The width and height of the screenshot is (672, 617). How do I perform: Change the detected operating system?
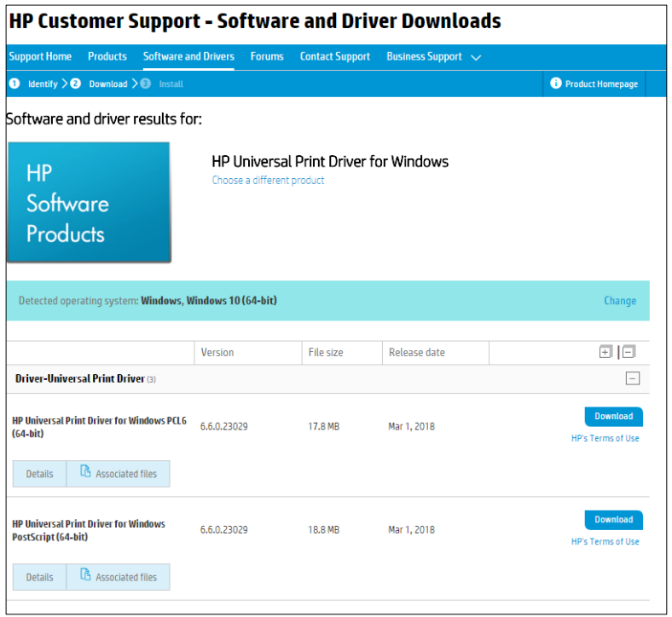(x=620, y=301)
